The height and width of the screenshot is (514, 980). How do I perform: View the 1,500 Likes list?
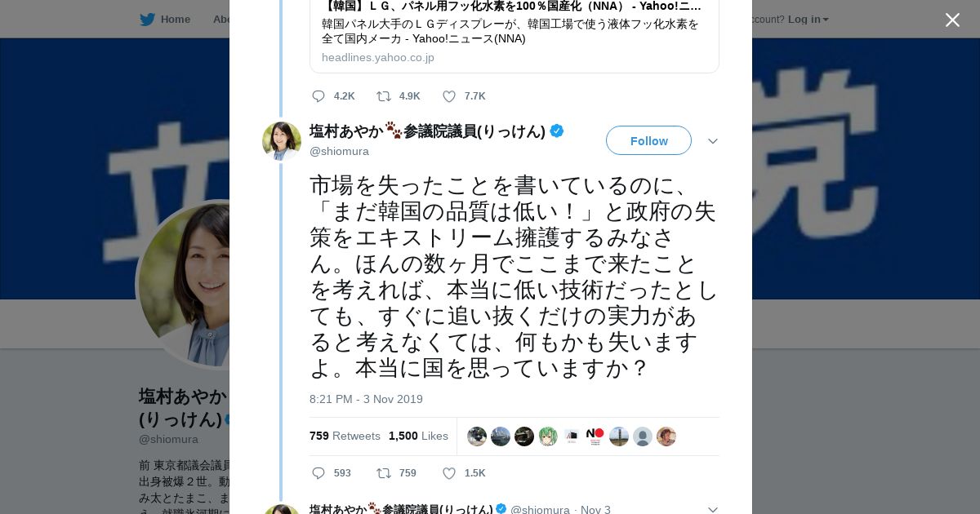418,436
